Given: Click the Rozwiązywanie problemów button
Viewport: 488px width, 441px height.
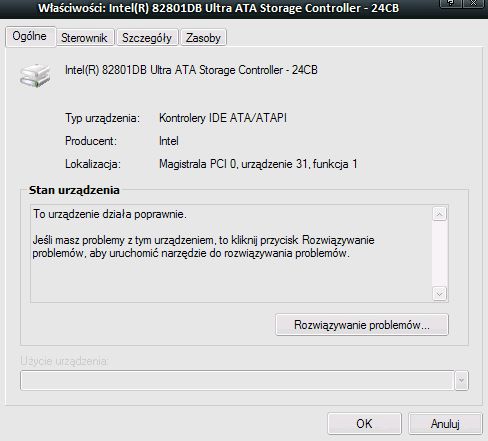Looking at the screenshot, I should click(362, 325).
